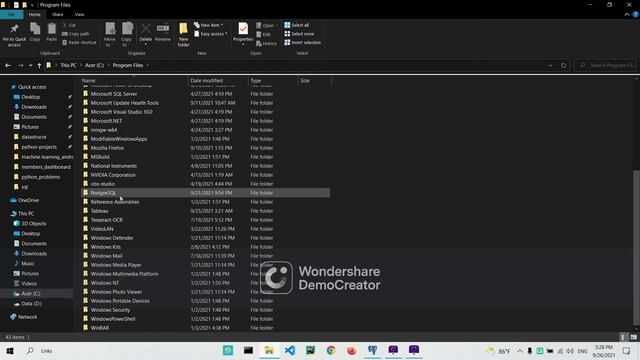Open the Easy access dropdown
Viewport: 640px width, 360px height.
(x=211, y=34)
